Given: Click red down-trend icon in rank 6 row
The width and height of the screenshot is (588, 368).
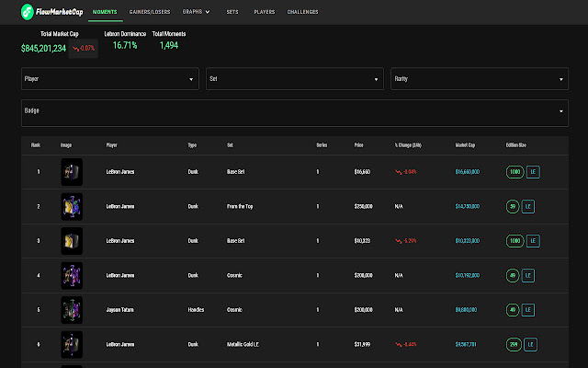Looking at the screenshot, I should click(x=399, y=345).
